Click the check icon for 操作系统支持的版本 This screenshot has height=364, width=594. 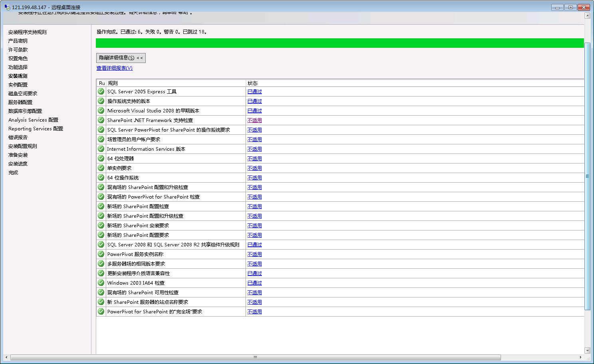(101, 101)
